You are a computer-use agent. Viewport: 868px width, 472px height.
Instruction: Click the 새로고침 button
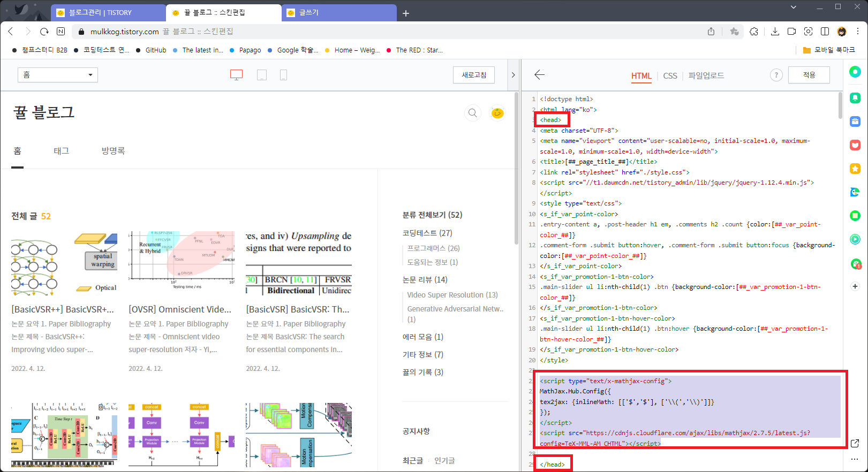[x=474, y=75]
